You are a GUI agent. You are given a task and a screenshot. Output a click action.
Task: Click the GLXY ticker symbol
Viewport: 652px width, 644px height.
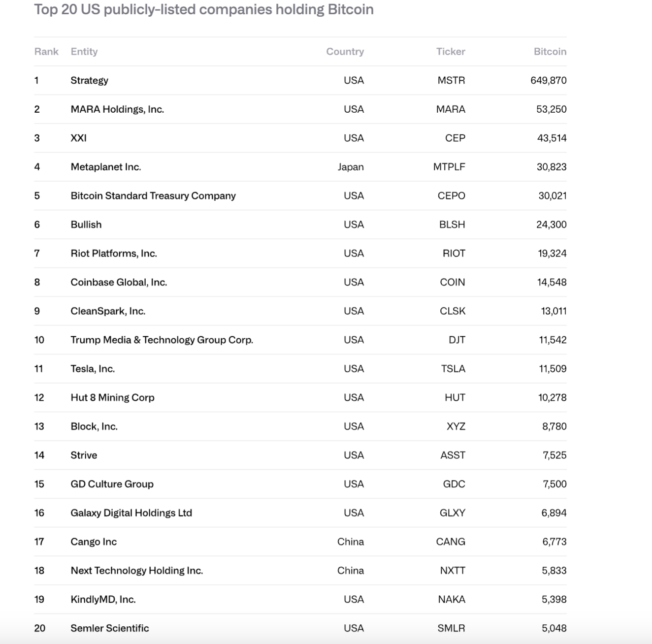point(452,513)
